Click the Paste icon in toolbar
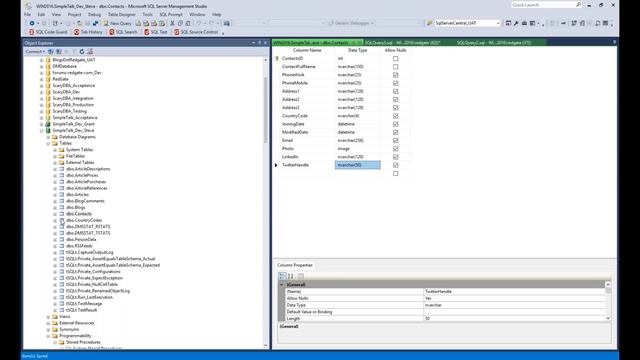This screenshot has height=360, width=640. coord(188,23)
